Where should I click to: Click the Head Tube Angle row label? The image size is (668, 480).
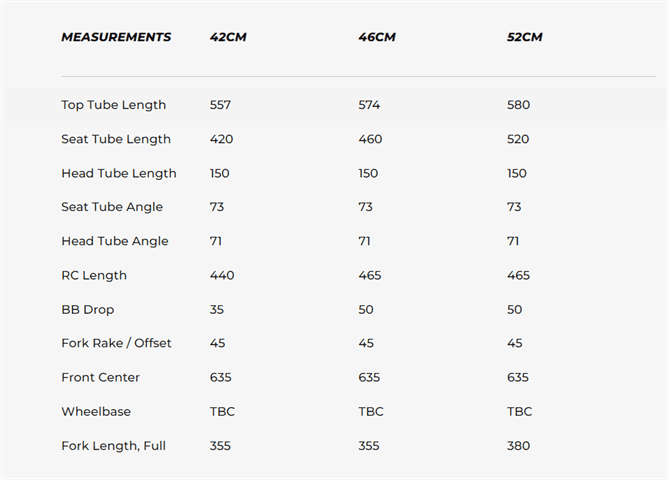click(115, 241)
